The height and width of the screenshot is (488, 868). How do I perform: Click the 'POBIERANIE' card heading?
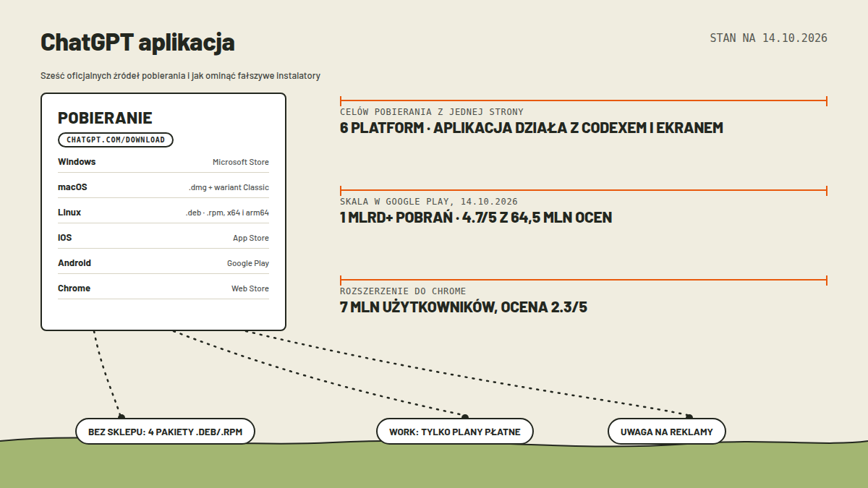pos(105,119)
